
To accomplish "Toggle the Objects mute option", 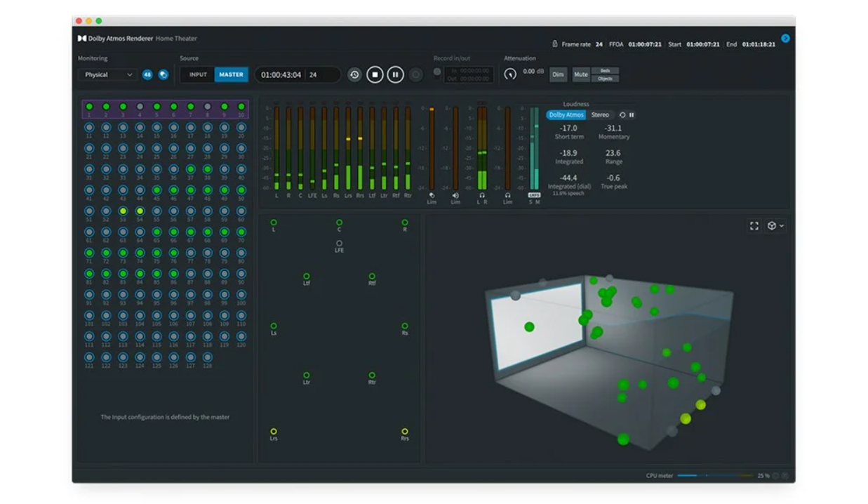I will pyautogui.click(x=605, y=79).
